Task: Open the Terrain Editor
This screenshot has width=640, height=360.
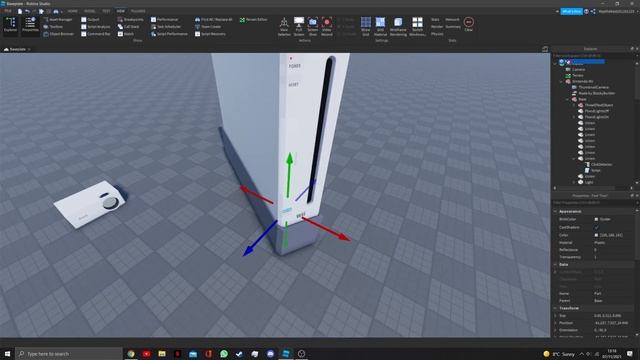Action: click(253, 20)
